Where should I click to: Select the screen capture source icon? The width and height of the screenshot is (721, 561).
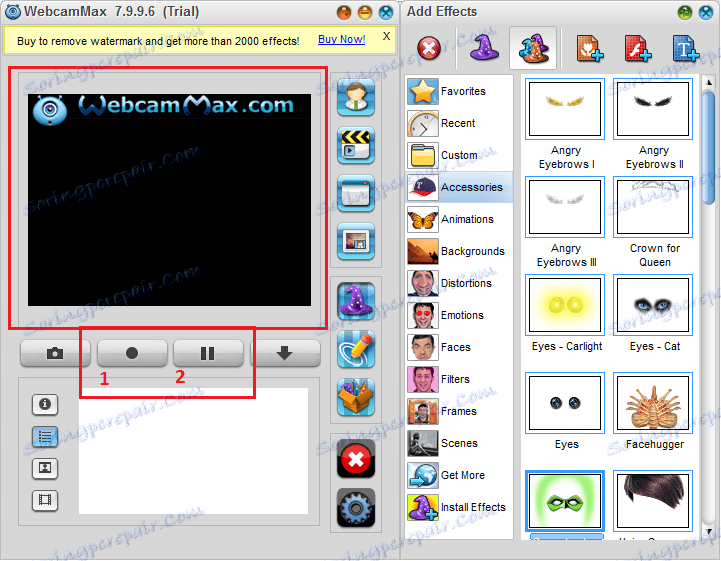(356, 193)
